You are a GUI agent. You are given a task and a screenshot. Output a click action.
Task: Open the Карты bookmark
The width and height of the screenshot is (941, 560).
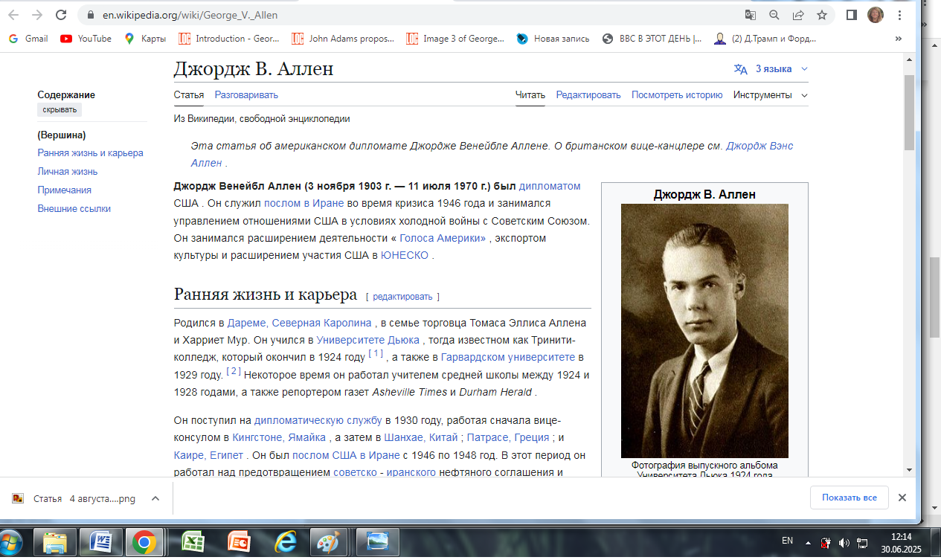[x=145, y=39]
